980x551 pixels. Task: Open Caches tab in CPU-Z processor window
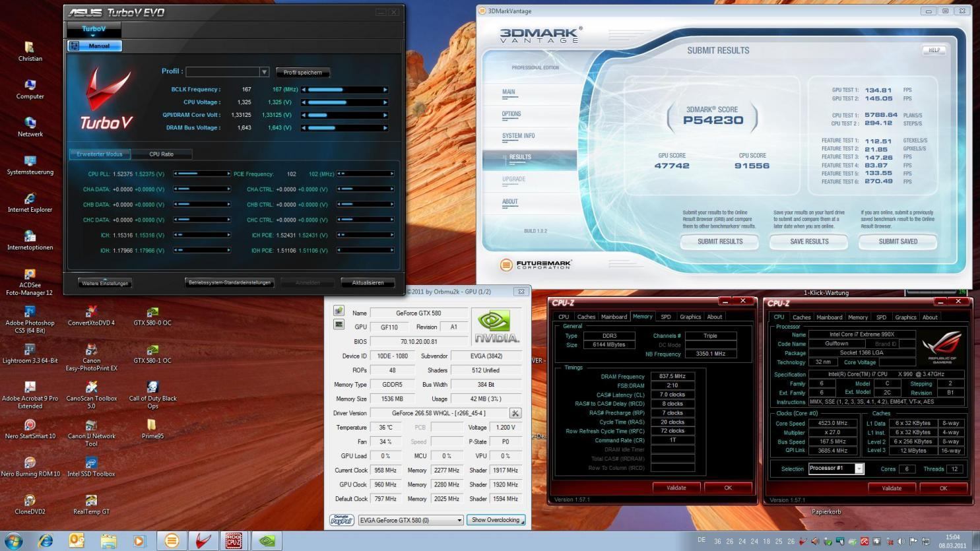pos(802,317)
